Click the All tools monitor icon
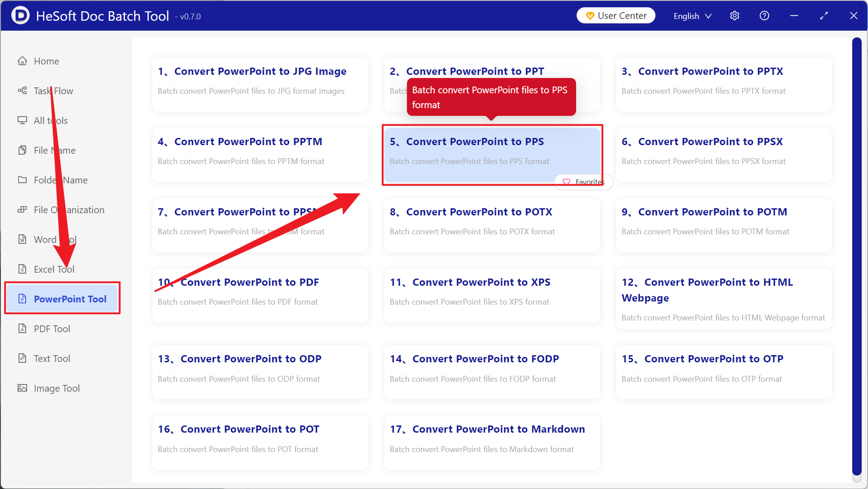868x489 pixels. point(22,120)
